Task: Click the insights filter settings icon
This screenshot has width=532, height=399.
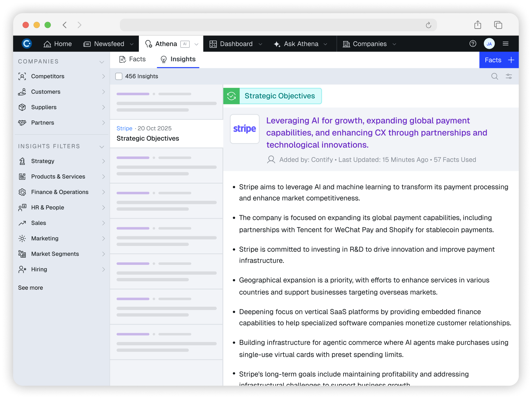Action: [509, 76]
